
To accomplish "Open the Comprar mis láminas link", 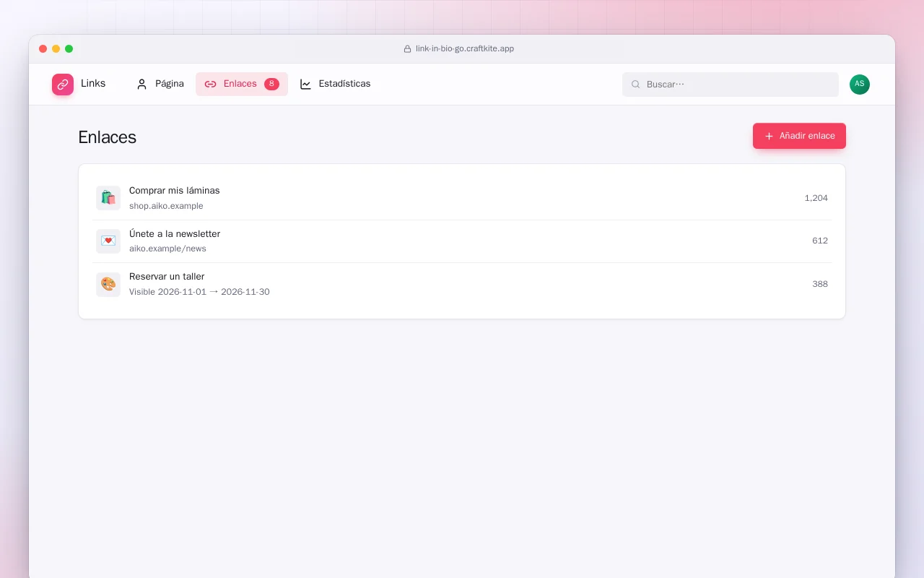I will coord(462,198).
